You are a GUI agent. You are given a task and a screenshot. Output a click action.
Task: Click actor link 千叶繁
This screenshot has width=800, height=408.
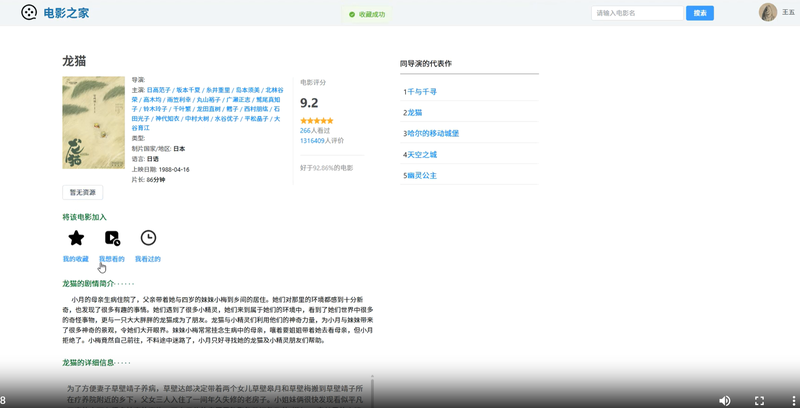point(182,109)
